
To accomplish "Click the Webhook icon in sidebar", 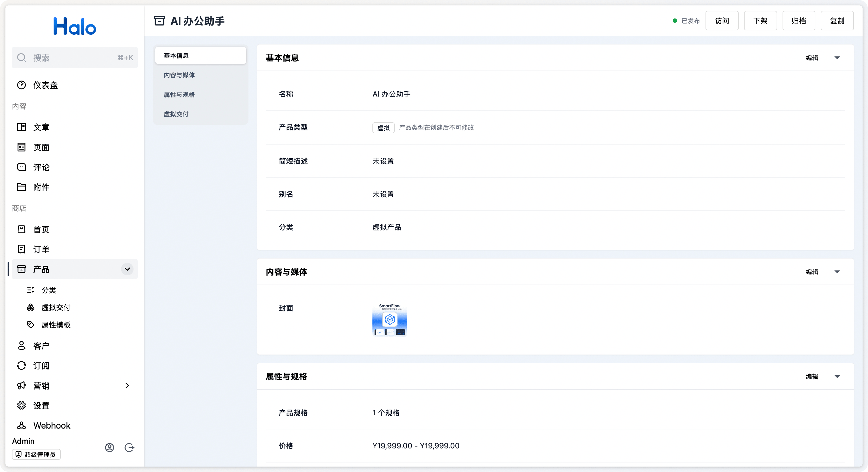I will coord(22,426).
